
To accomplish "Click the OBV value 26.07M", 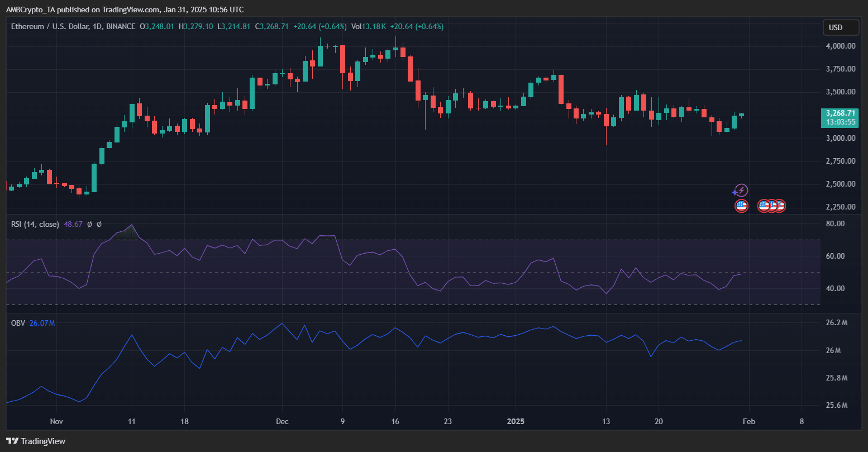I will coord(42,323).
